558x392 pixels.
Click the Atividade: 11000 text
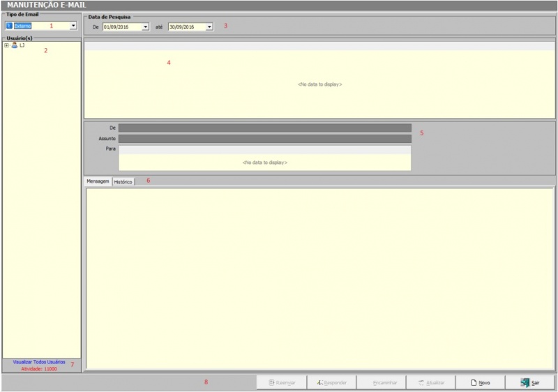coord(39,368)
